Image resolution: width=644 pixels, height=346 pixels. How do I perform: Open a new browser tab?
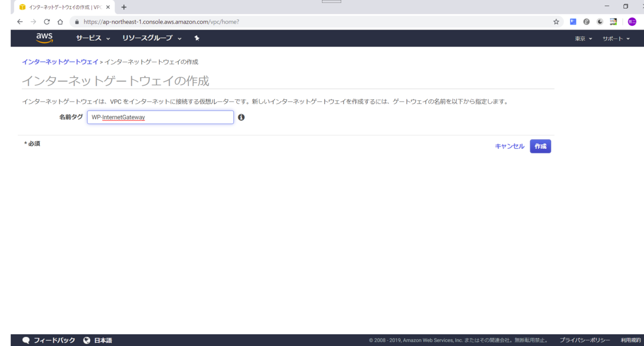coord(125,8)
